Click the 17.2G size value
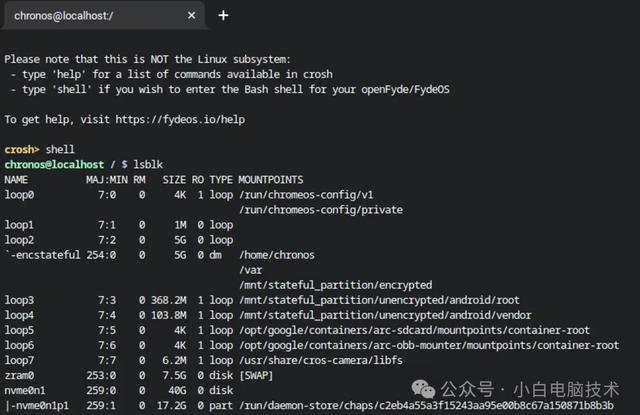 tap(171, 406)
